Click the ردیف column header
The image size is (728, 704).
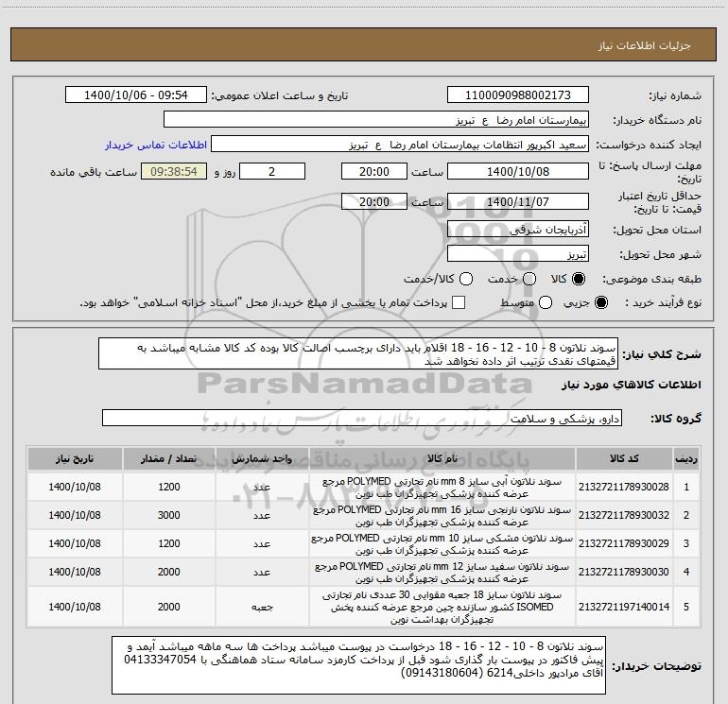[x=686, y=459]
